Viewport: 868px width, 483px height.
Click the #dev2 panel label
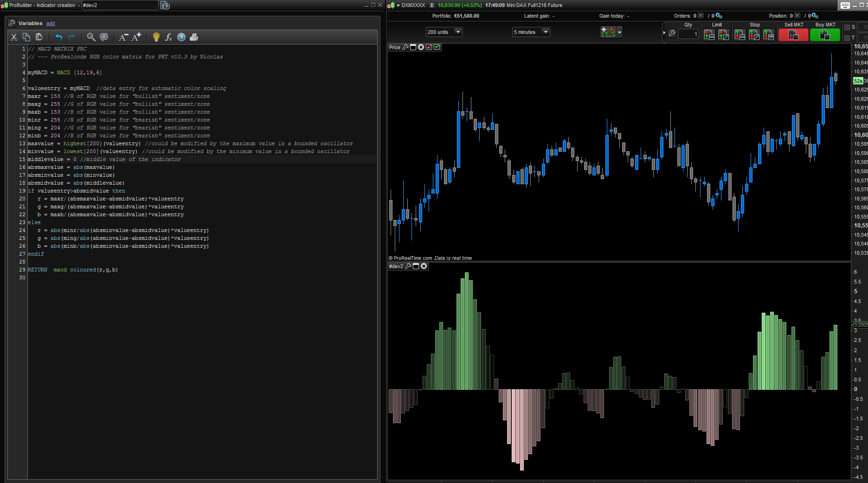396,266
